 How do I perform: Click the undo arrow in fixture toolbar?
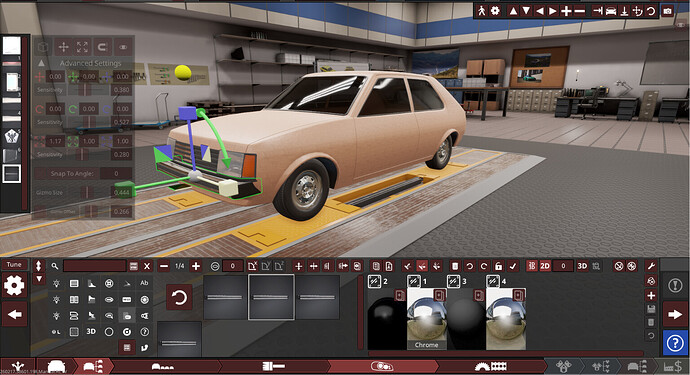[470, 266]
